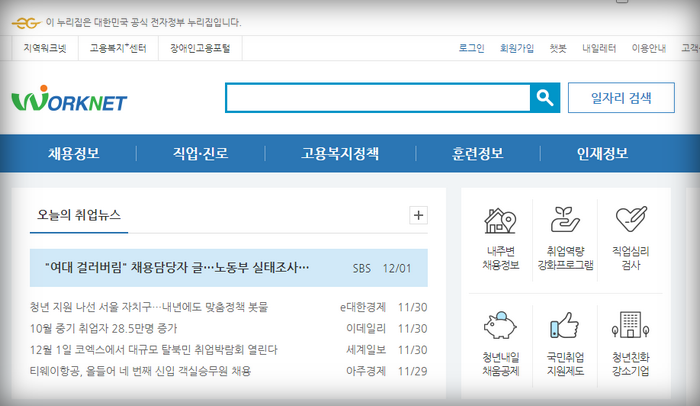Click the SBS source label
Viewport: 700px width, 406px height.
[362, 268]
